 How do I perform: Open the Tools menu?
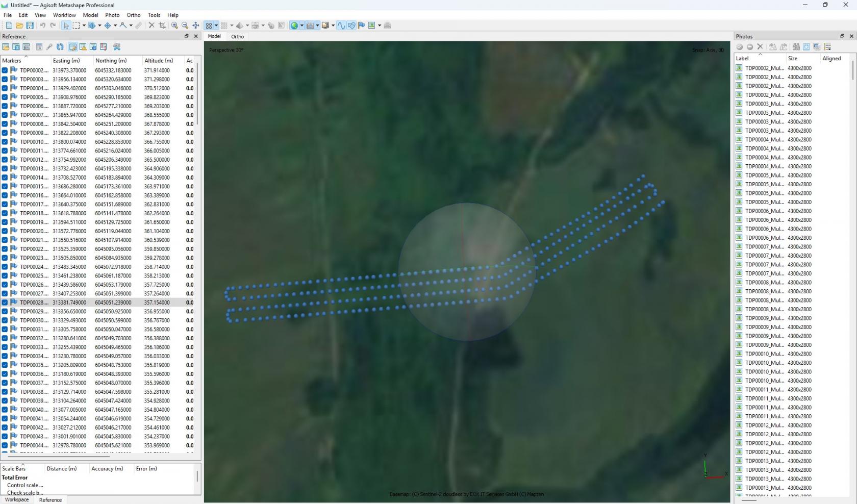tap(154, 15)
